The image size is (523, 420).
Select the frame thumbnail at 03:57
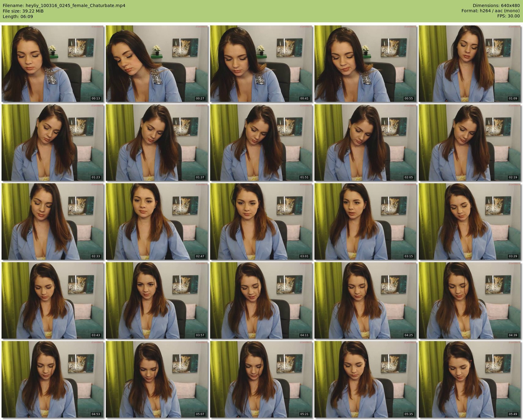pyautogui.click(x=157, y=300)
